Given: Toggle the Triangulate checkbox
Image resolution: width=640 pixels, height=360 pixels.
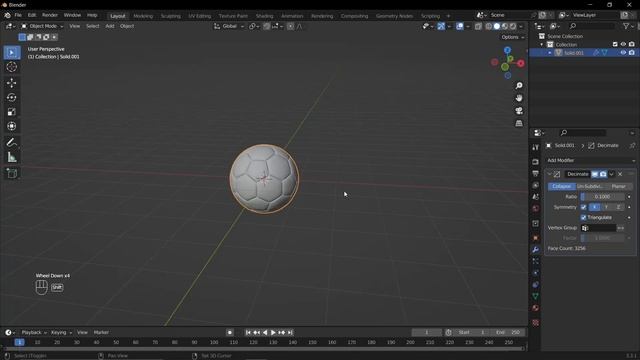Looking at the screenshot, I should [x=584, y=218].
